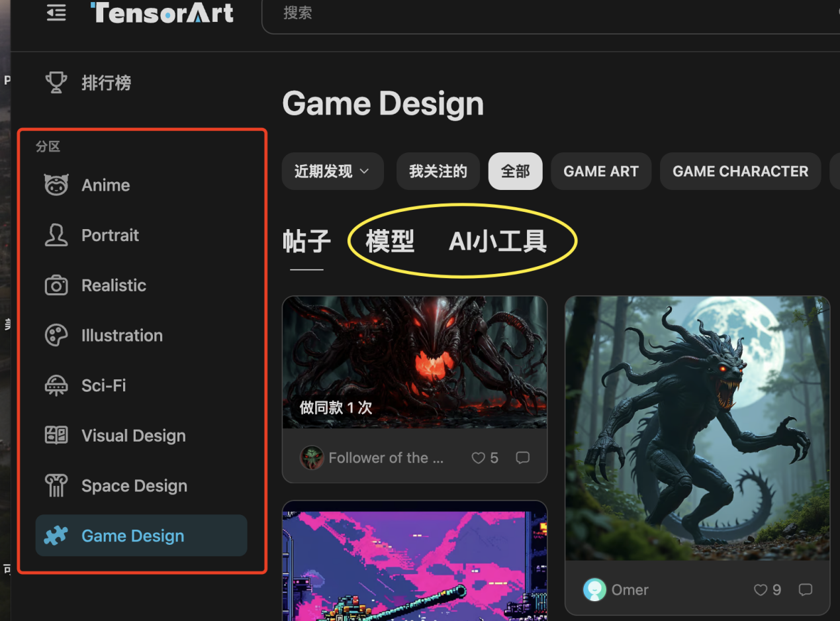Select the Space Design category icon

click(x=56, y=485)
